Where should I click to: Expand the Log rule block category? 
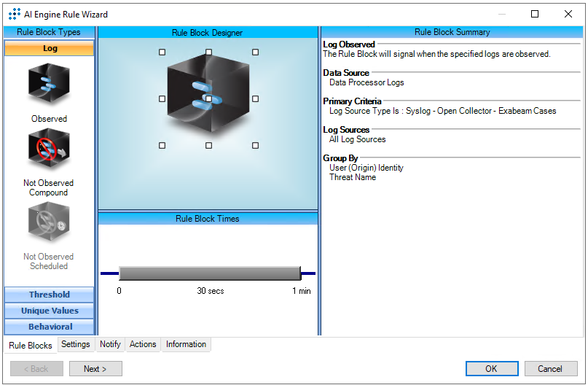point(50,48)
